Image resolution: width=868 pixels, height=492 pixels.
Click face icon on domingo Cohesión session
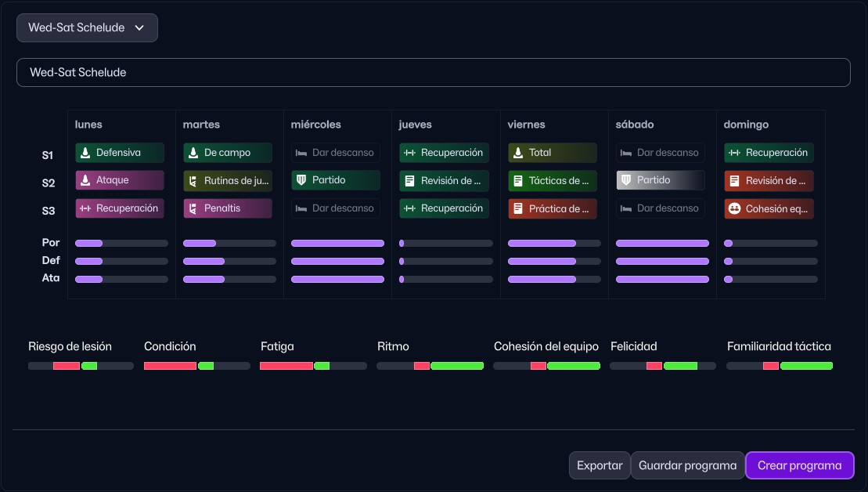click(x=733, y=209)
